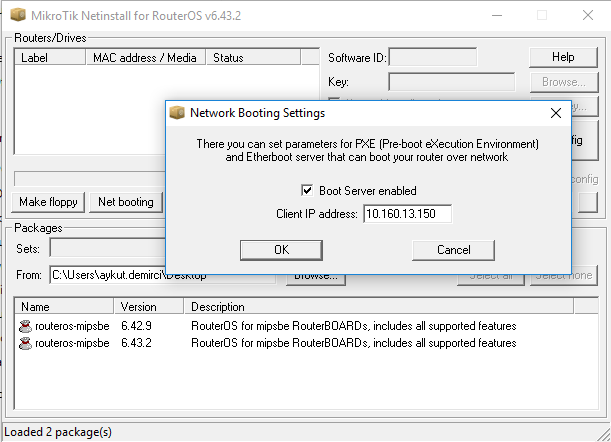Sort by MAC address / Media column
Screen dimensions: 611x442
click(145, 57)
